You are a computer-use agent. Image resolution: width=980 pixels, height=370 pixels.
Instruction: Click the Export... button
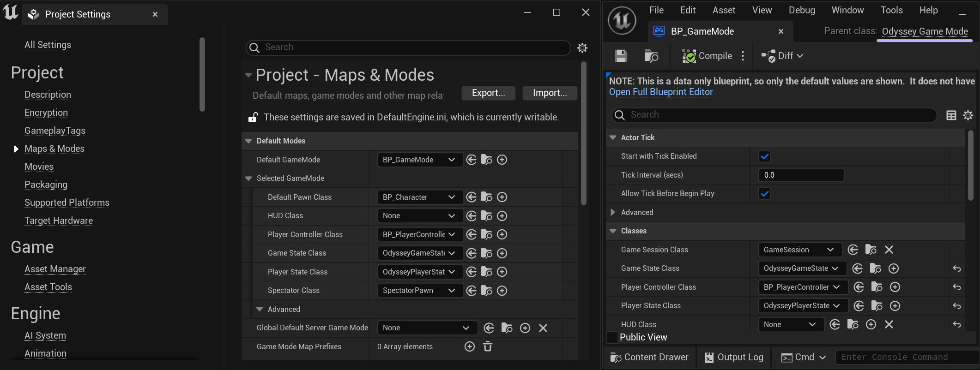(488, 93)
